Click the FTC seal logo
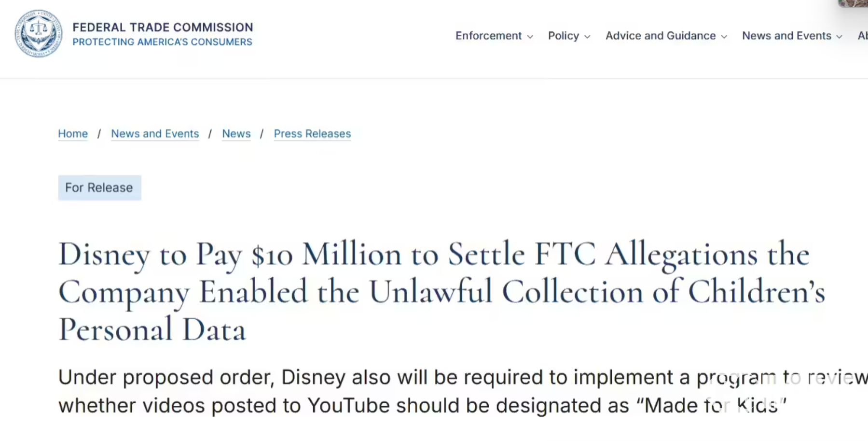868x441 pixels. click(39, 34)
